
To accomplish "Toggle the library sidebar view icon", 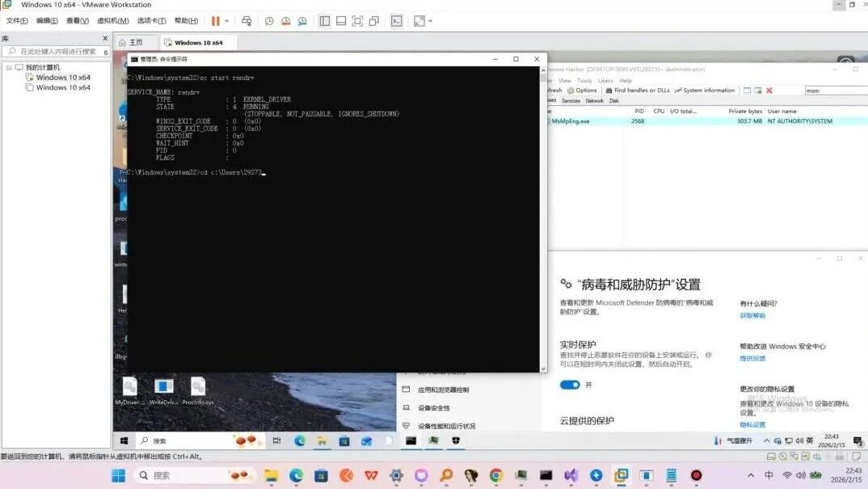I will [324, 21].
